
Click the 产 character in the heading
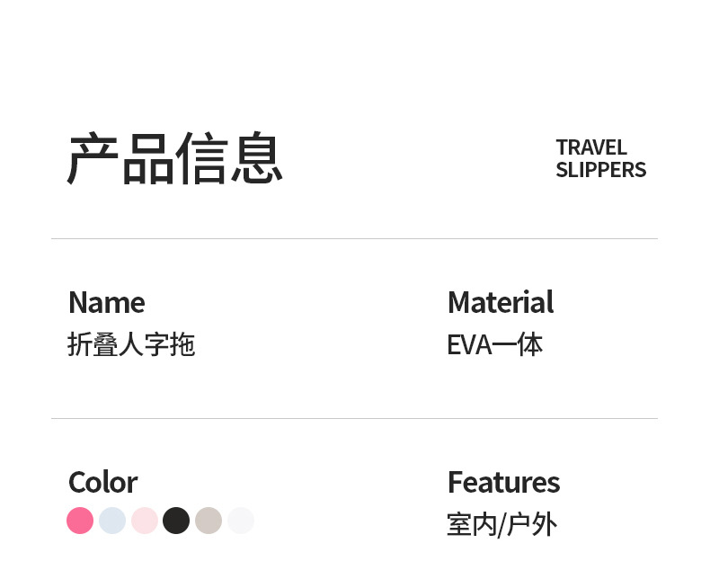[93, 159]
